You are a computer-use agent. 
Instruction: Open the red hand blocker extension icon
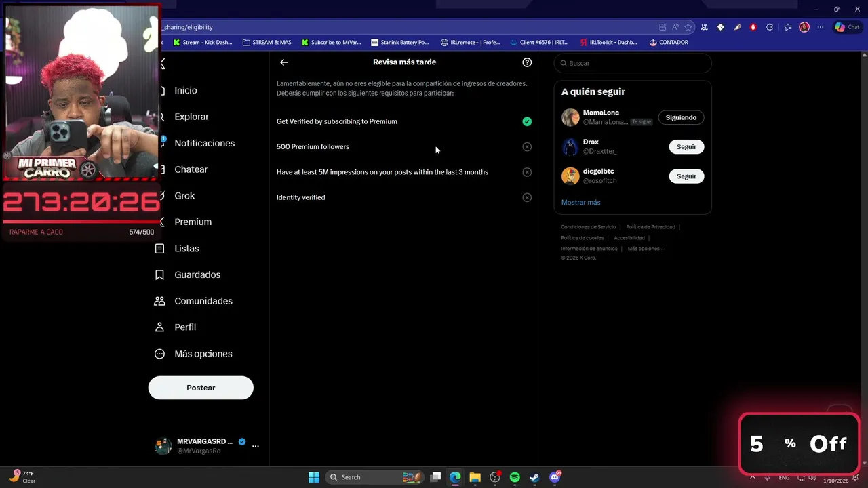click(753, 27)
